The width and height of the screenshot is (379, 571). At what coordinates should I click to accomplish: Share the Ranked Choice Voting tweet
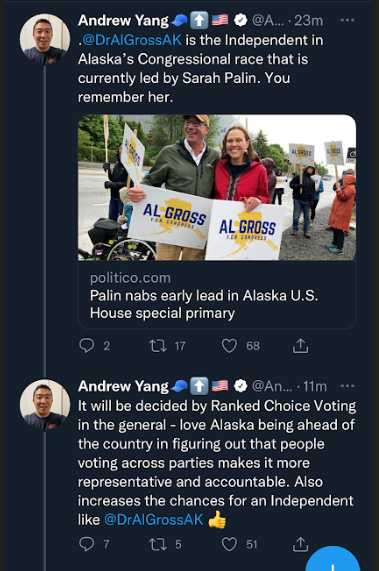click(x=300, y=544)
